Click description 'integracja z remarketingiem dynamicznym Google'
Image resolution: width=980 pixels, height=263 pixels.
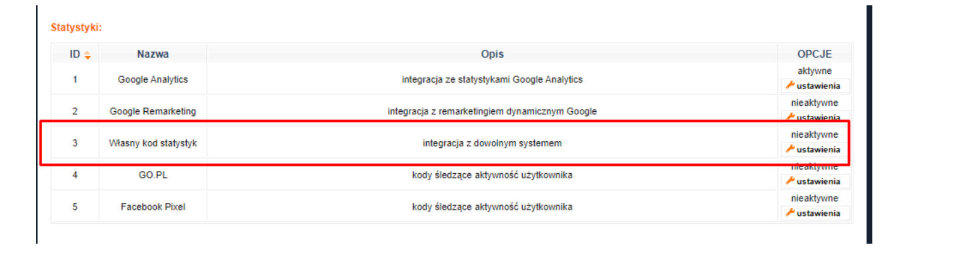(x=492, y=111)
